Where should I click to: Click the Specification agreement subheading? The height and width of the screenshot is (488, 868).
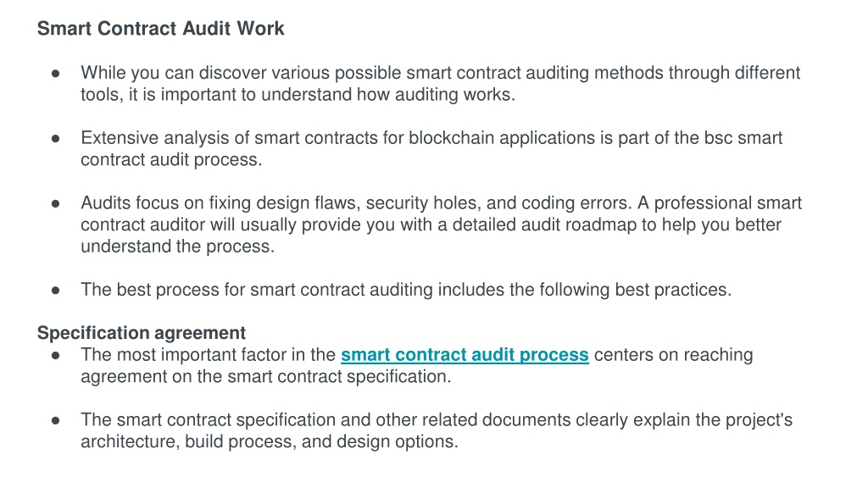coord(142,332)
